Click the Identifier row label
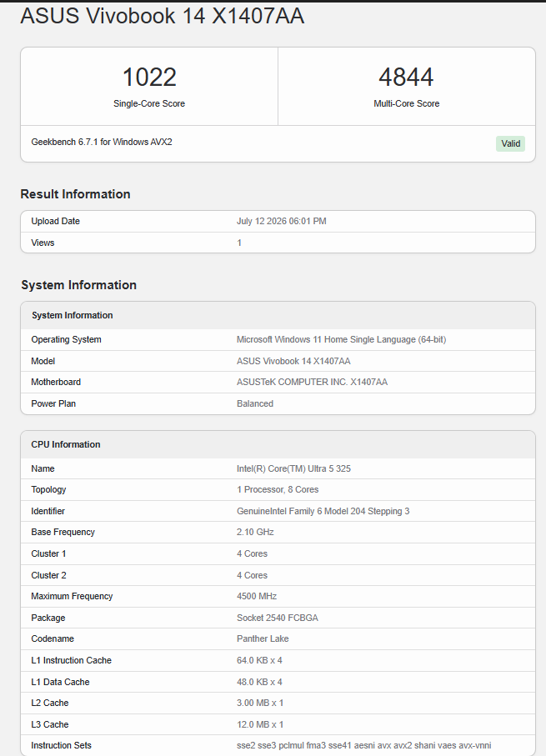Viewport: 546px width, 756px height. (48, 511)
